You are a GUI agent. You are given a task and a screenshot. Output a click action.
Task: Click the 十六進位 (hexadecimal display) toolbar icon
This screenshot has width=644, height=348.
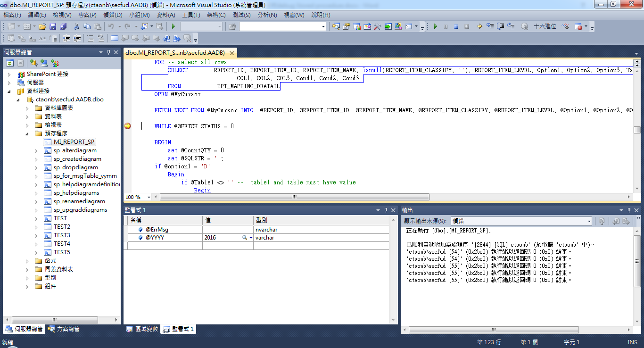(545, 26)
